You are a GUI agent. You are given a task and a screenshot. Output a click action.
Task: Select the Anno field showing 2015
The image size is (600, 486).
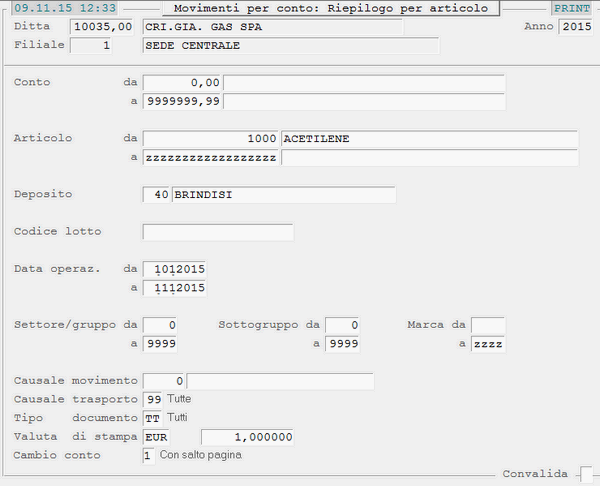[x=576, y=27]
